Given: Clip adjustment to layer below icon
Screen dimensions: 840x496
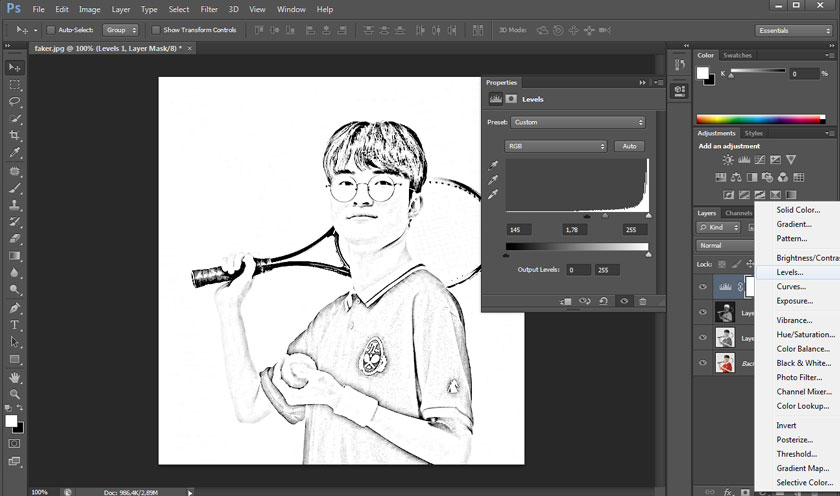Looking at the screenshot, I should click(x=566, y=301).
